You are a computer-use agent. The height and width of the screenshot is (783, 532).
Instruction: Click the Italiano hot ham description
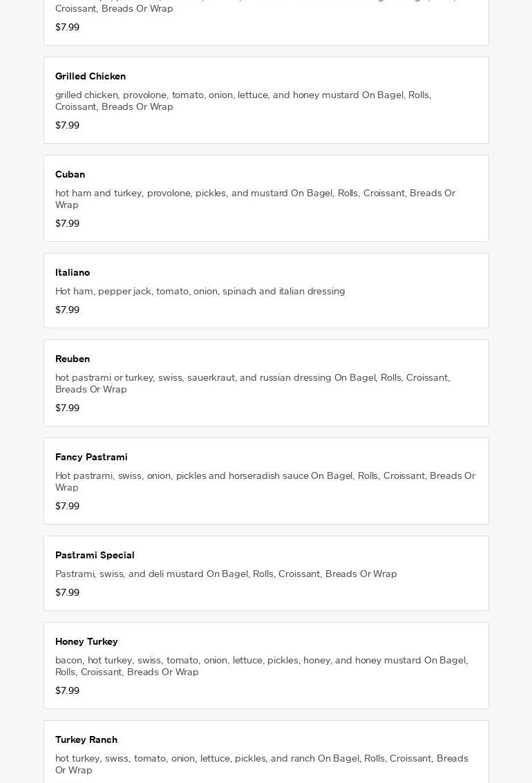click(x=200, y=291)
